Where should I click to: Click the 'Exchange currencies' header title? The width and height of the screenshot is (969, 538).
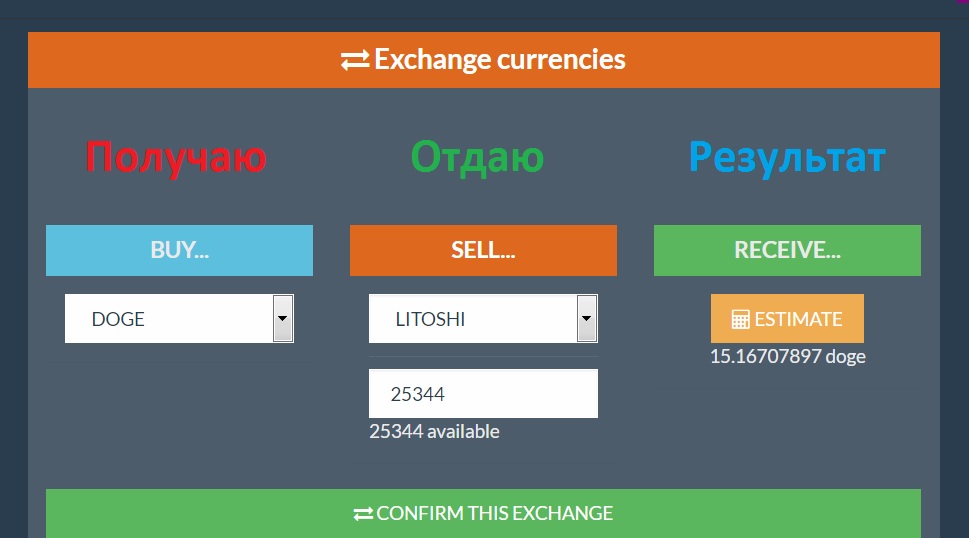pyautogui.click(x=499, y=60)
